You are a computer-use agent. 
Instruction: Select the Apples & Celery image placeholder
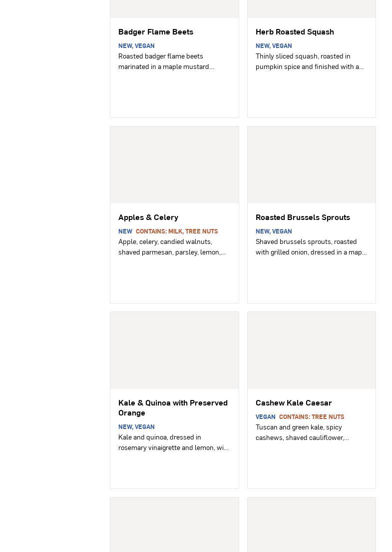point(174,165)
